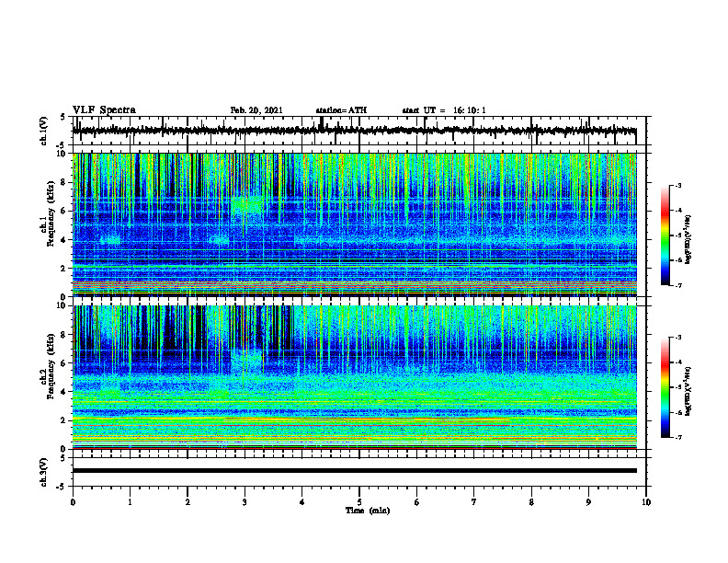Click the "Time (min)" x-axis label
This screenshot has height=563, width=728.
point(368,511)
